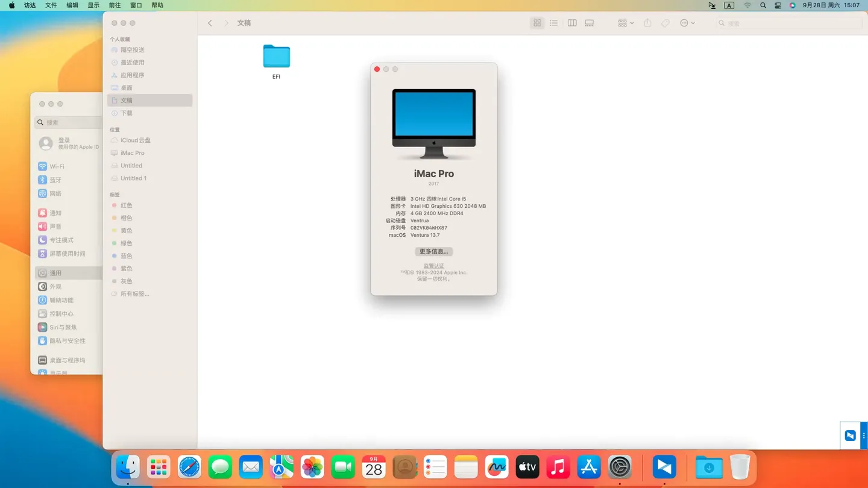Screen dimensions: 868x488
Task: Click the System Settings search field
Action: (69, 122)
